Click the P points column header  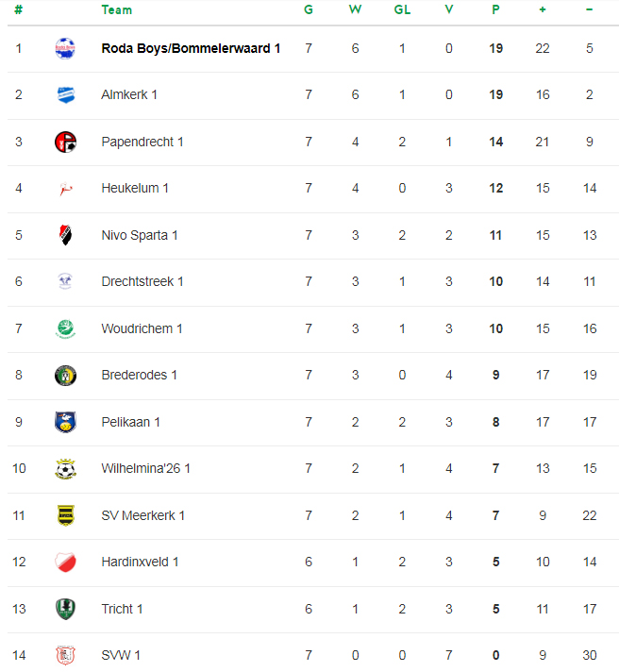point(496,10)
